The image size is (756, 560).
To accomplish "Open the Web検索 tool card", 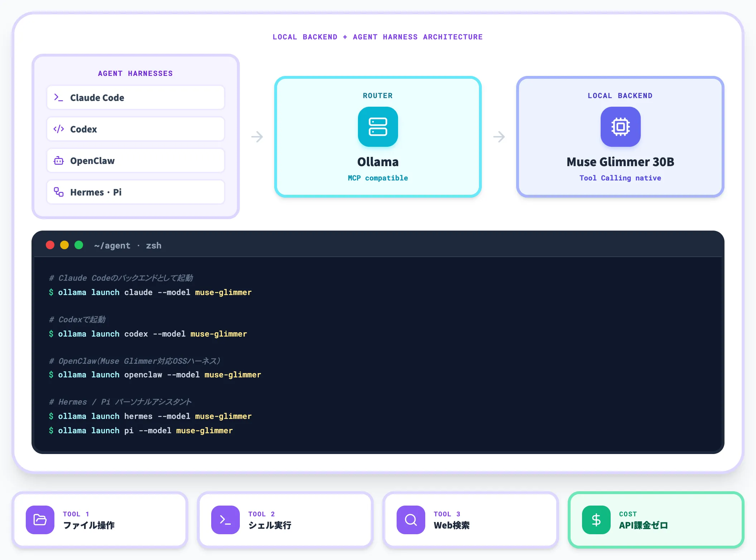I will (x=471, y=520).
